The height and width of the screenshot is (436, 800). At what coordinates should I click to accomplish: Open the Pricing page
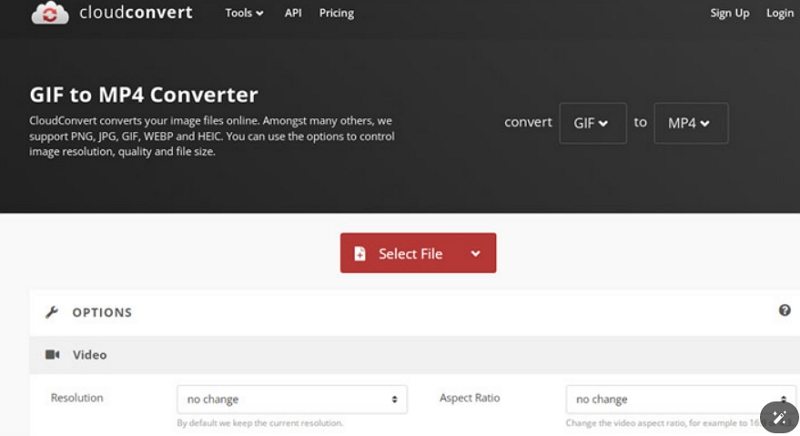336,13
